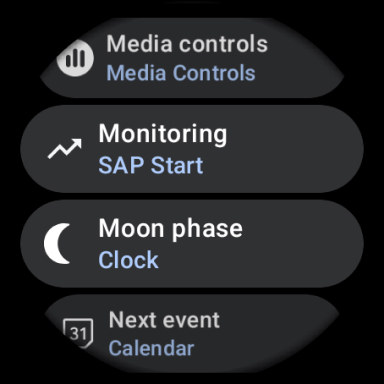Screen dimensions: 384x384
Task: Click the blue "Clock" provider label
Action: click(x=128, y=260)
